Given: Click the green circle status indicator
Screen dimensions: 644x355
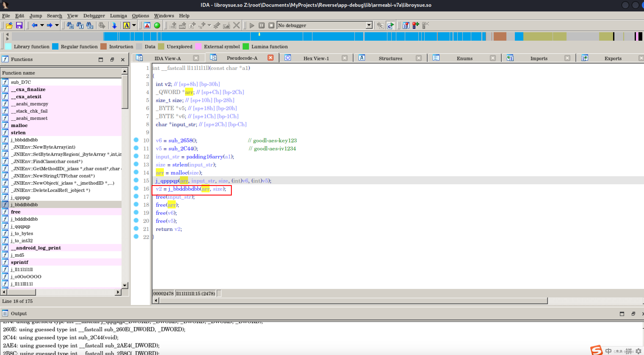Looking at the screenshot, I should point(157,25).
